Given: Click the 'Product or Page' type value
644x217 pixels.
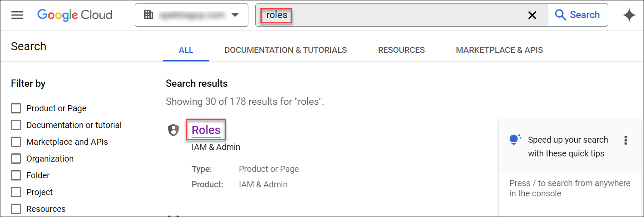Looking at the screenshot, I should point(269,169).
